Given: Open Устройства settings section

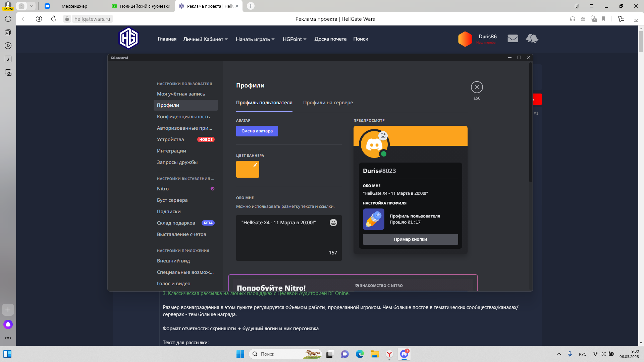Looking at the screenshot, I should pyautogui.click(x=186, y=139).
